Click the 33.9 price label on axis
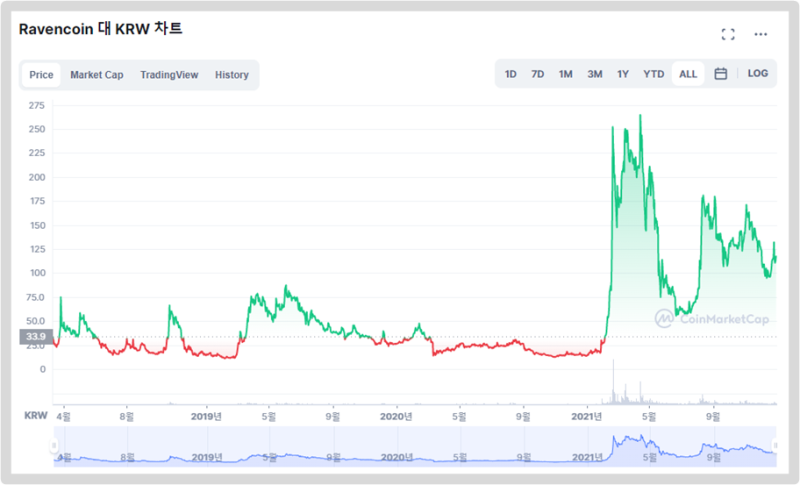Image resolution: width=800 pixels, height=485 pixels. coord(36,337)
